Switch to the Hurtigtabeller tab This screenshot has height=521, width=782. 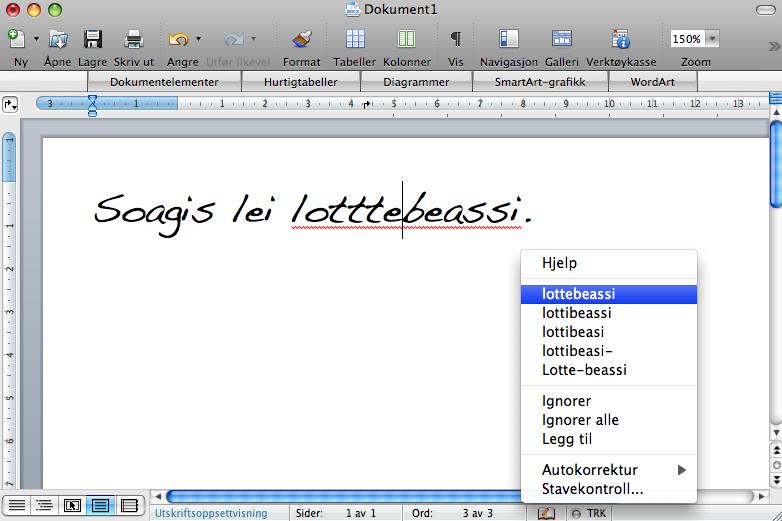(301, 82)
